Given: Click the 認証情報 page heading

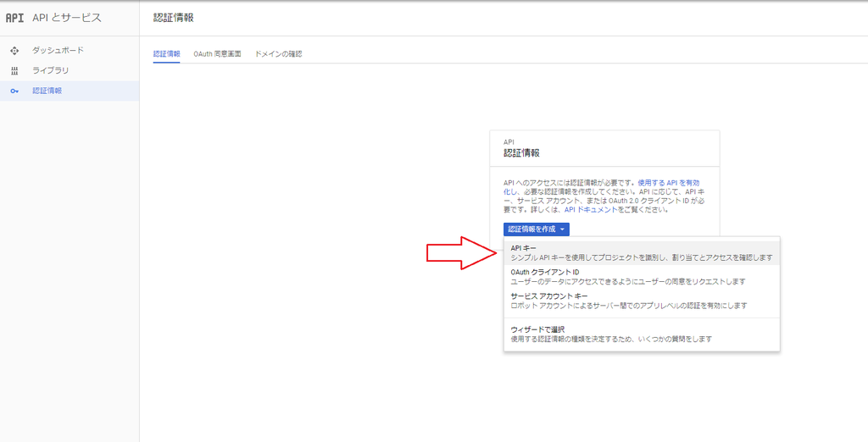Looking at the screenshot, I should 173,18.
